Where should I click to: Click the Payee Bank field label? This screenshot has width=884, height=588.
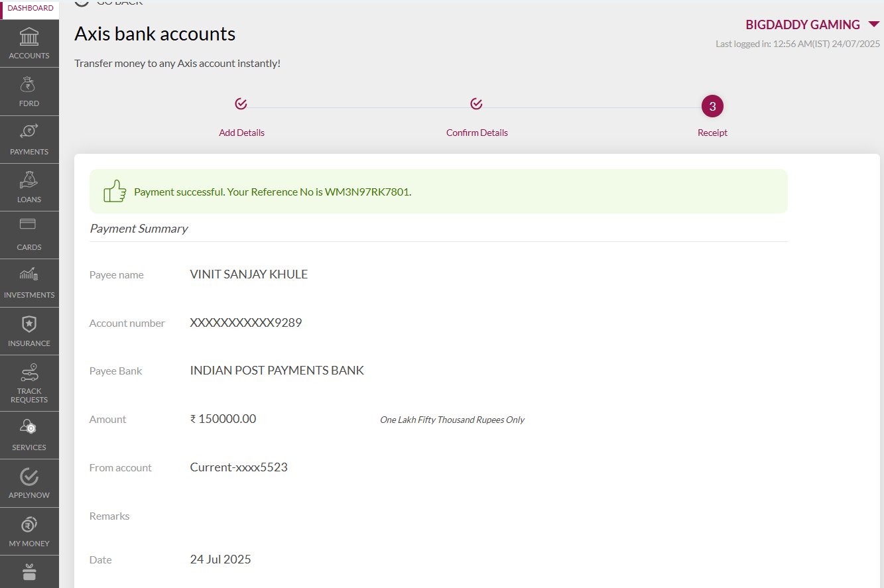pyautogui.click(x=115, y=371)
